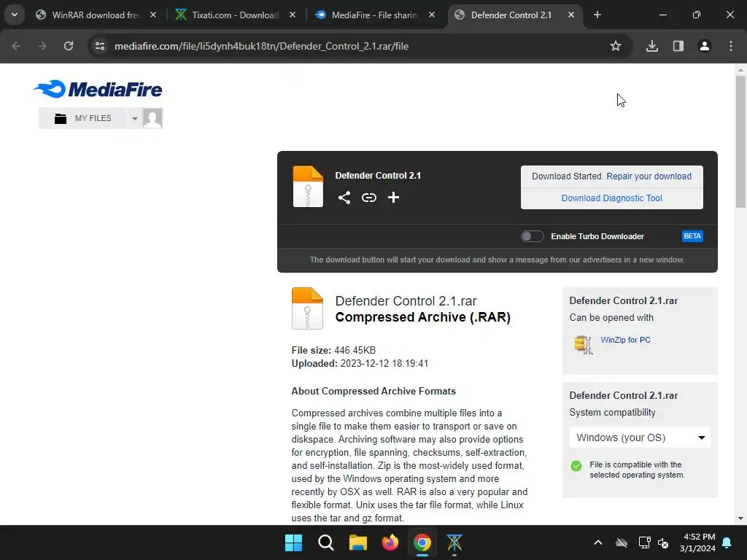Open MY FILES folder button
Image resolution: width=747 pixels, height=560 pixels.
(83, 118)
